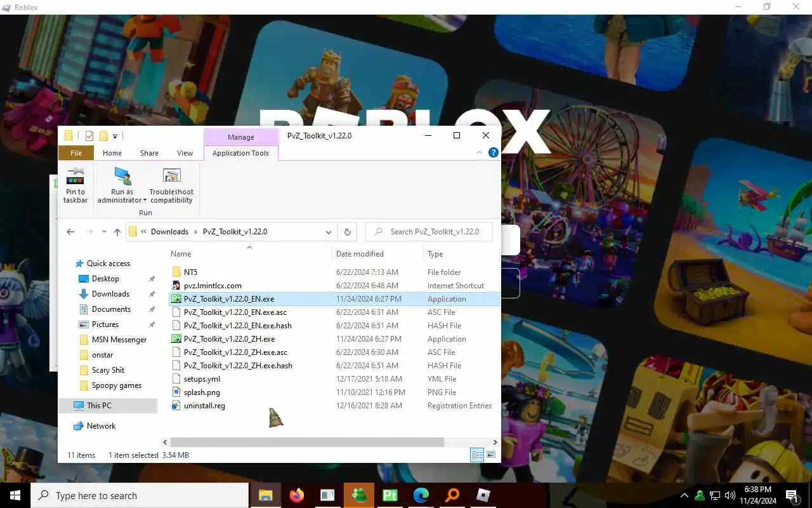Open the Spoopy games folder
This screenshot has width=812, height=508.
click(x=117, y=385)
